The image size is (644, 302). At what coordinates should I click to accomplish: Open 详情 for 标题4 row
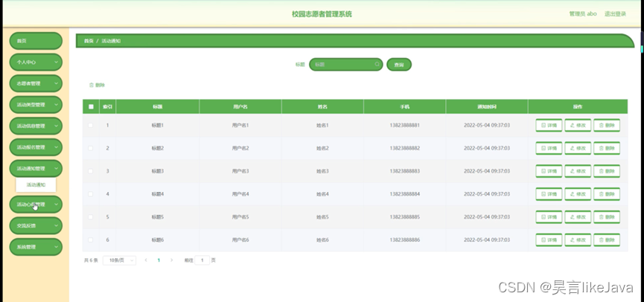(x=549, y=194)
